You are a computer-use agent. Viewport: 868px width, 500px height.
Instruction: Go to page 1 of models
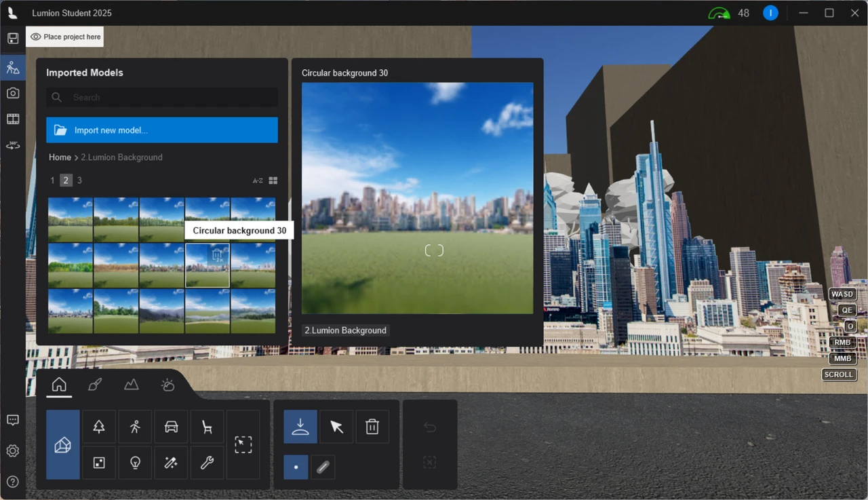53,180
